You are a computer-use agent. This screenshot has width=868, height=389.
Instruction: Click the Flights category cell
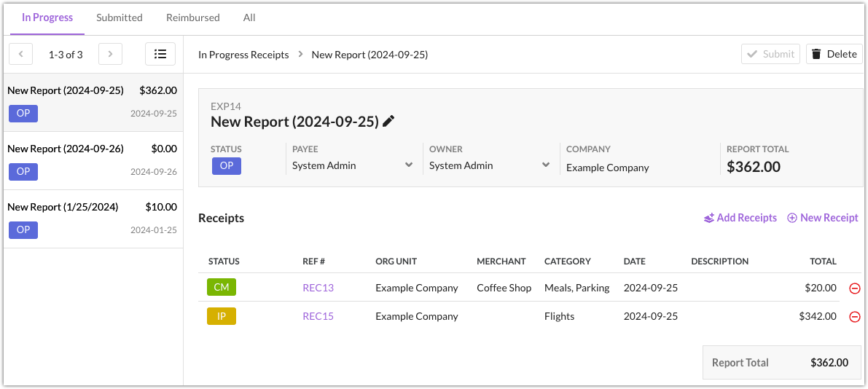pos(559,316)
